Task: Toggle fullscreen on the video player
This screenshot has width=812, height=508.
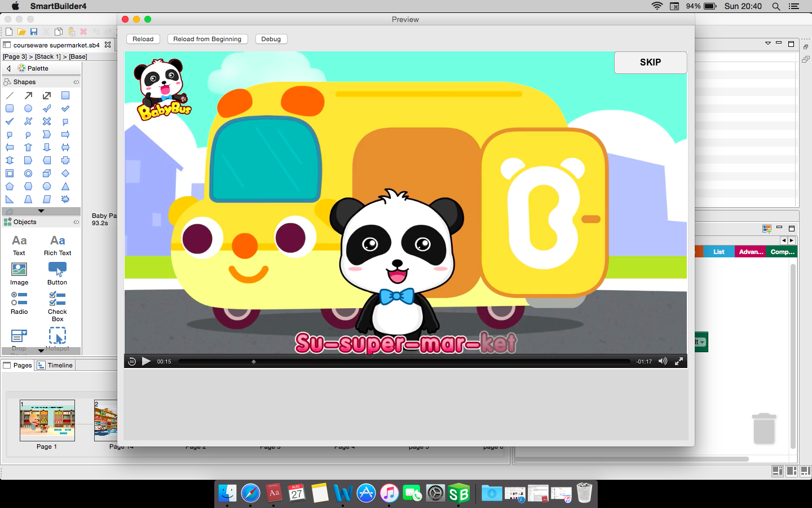Action: click(679, 361)
